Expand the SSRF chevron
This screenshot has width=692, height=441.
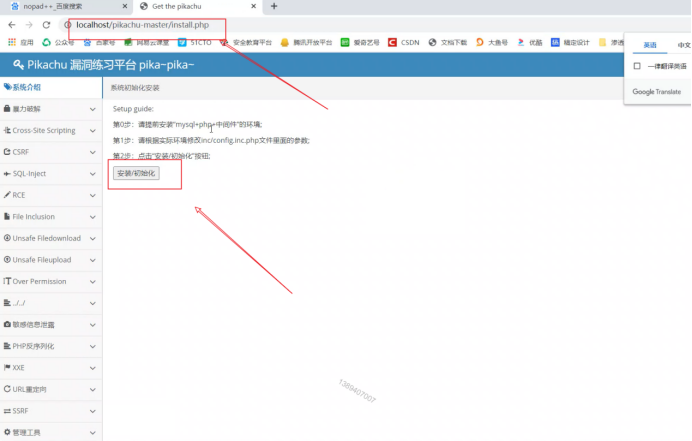pos(93,411)
